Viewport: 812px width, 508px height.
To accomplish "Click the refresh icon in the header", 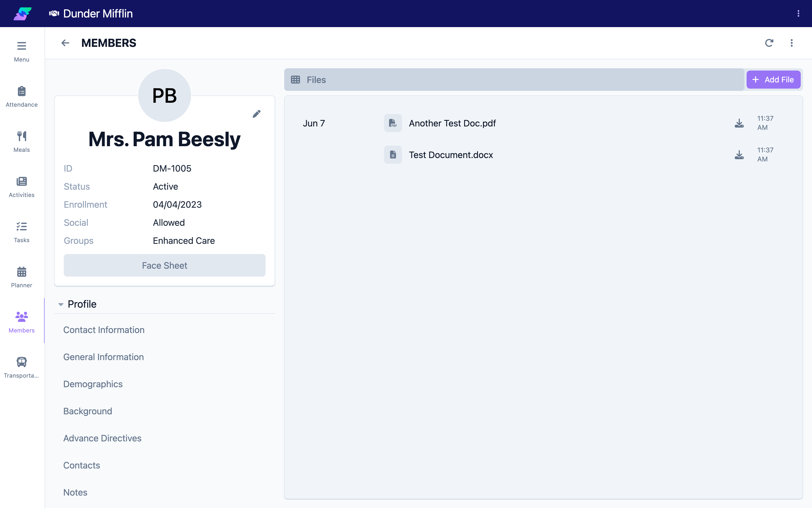I will 769,43.
